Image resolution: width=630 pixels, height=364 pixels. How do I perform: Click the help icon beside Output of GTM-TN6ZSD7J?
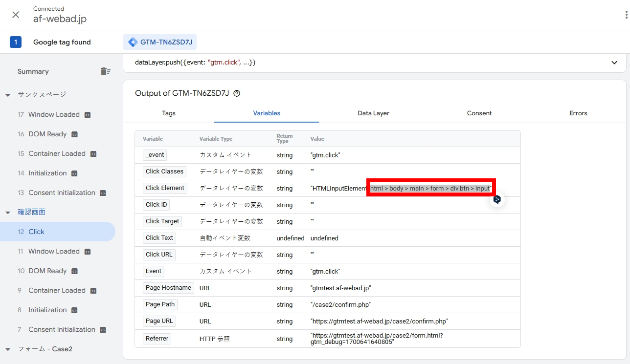(x=237, y=93)
